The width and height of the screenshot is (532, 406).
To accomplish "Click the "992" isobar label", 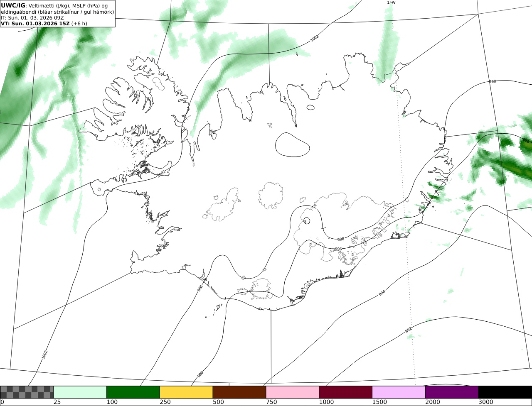I will point(409,330).
